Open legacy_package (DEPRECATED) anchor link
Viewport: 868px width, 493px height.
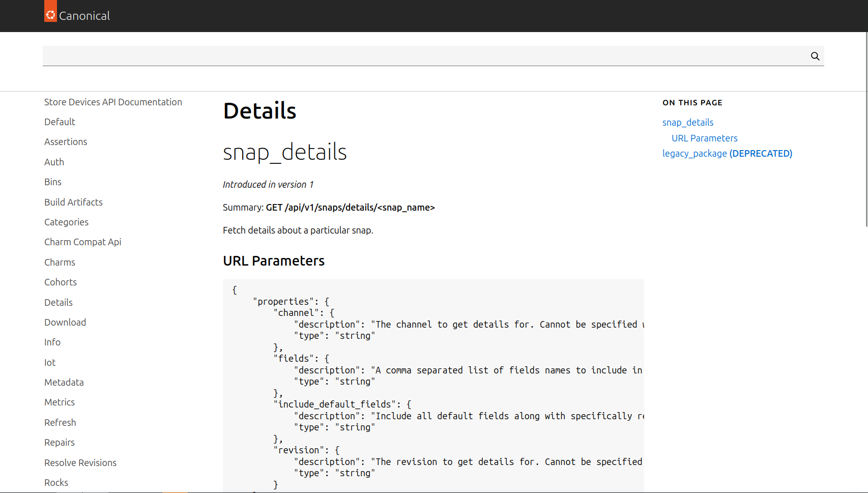pos(727,154)
